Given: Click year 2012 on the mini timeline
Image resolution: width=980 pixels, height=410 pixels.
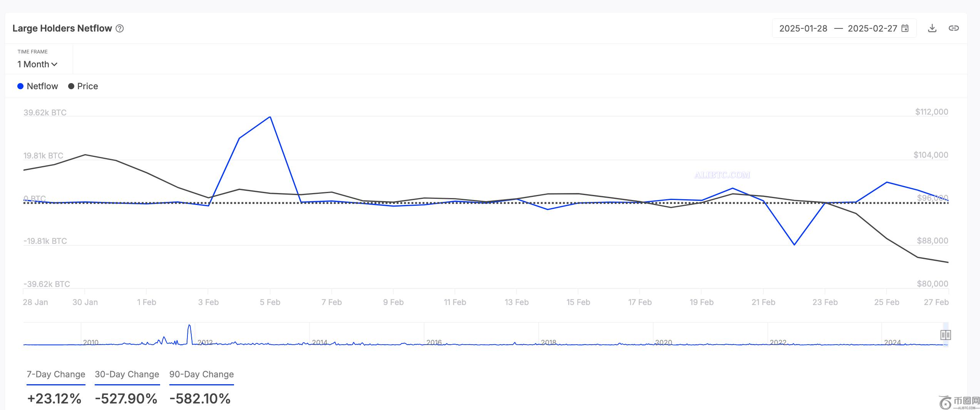Looking at the screenshot, I should [x=205, y=342].
